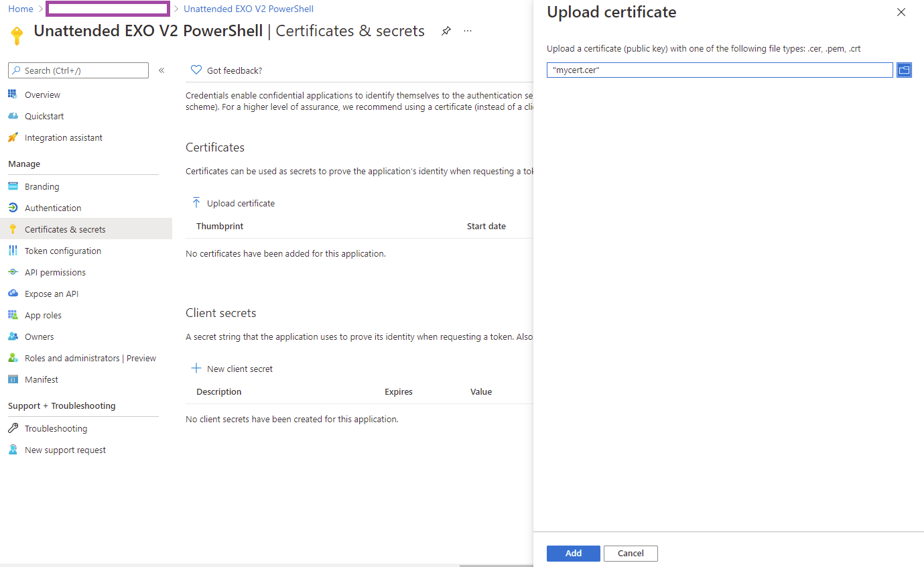Screen dimensions: 924x567
Task: Click the plus icon for New client secret
Action: point(196,368)
